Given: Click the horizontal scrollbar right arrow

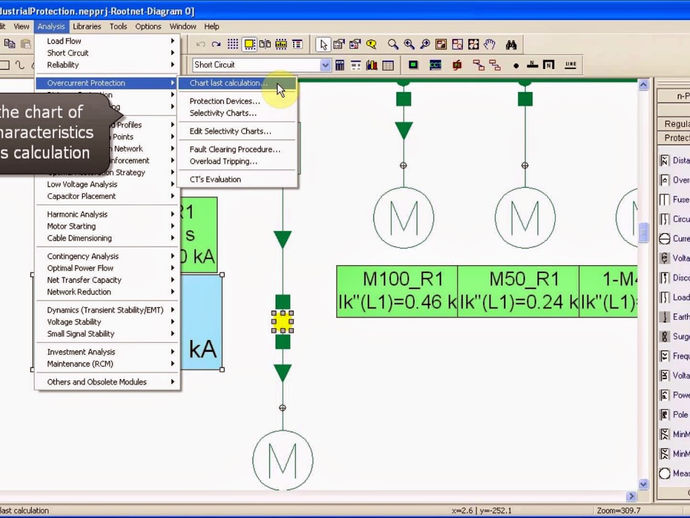Looking at the screenshot, I should coord(631,496).
